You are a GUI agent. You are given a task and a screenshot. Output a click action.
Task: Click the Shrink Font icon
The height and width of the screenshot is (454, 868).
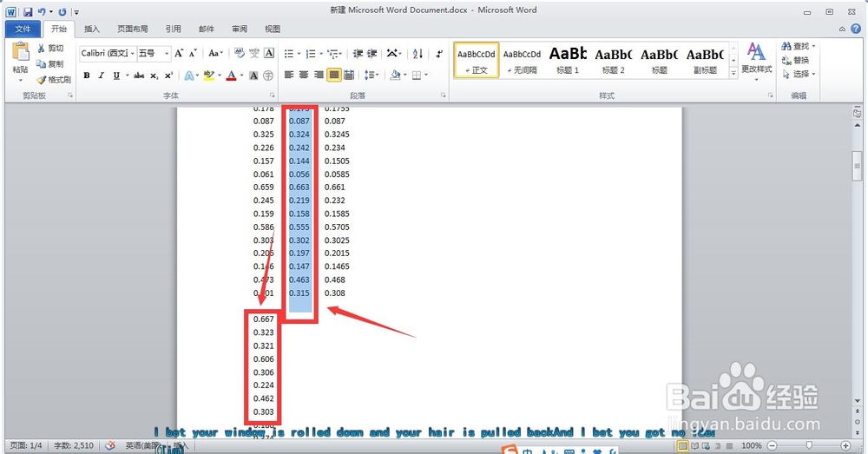coord(193,53)
